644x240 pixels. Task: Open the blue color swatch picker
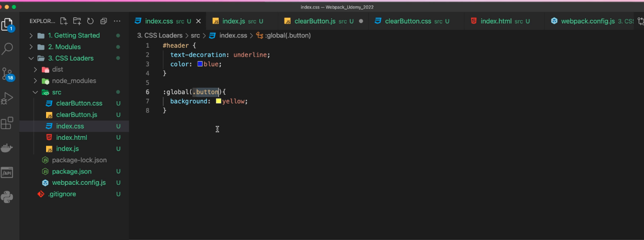click(x=200, y=64)
